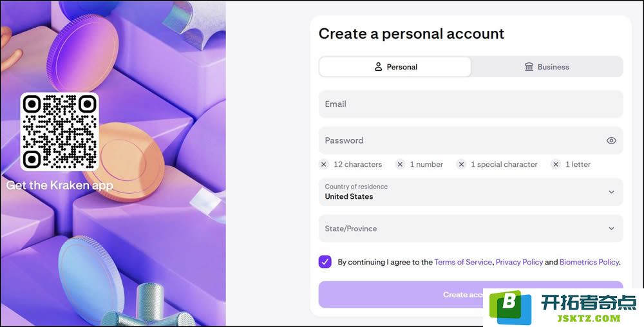
Task: Click the X icon beside 1 letter
Action: (556, 164)
